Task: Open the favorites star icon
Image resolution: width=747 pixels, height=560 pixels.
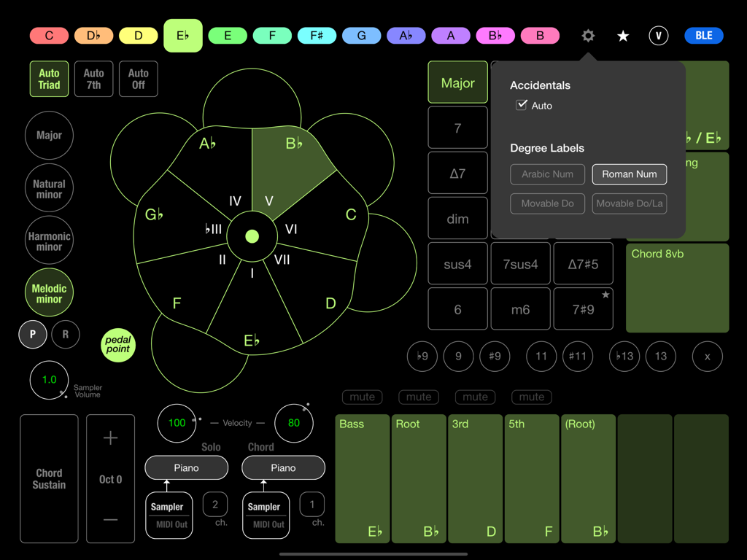Action: (622, 35)
